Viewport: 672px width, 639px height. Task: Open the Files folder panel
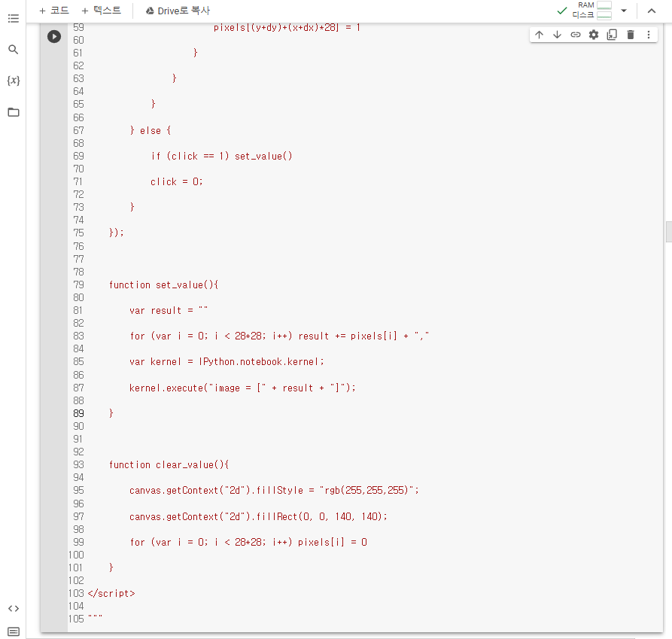[14, 112]
